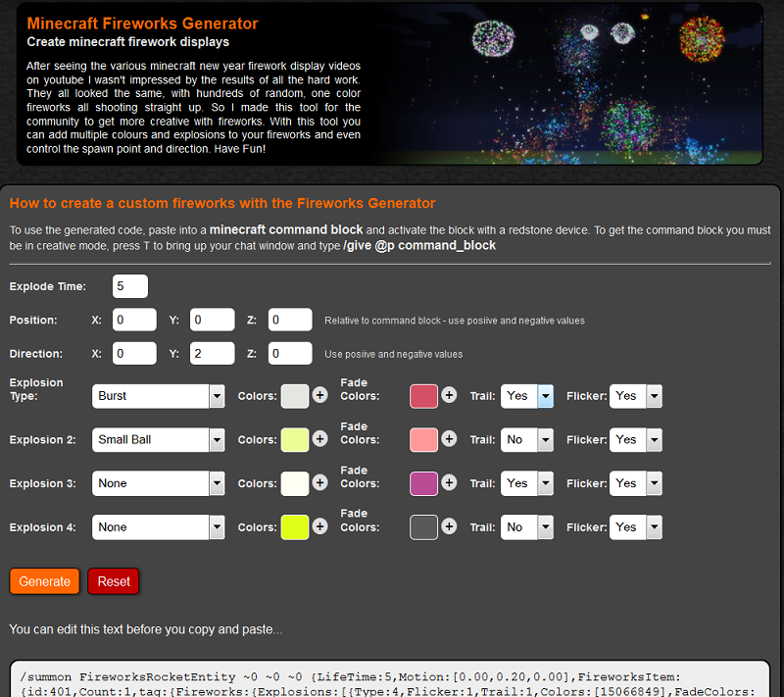
Task: Add another color for Explosion 4
Action: click(x=320, y=526)
